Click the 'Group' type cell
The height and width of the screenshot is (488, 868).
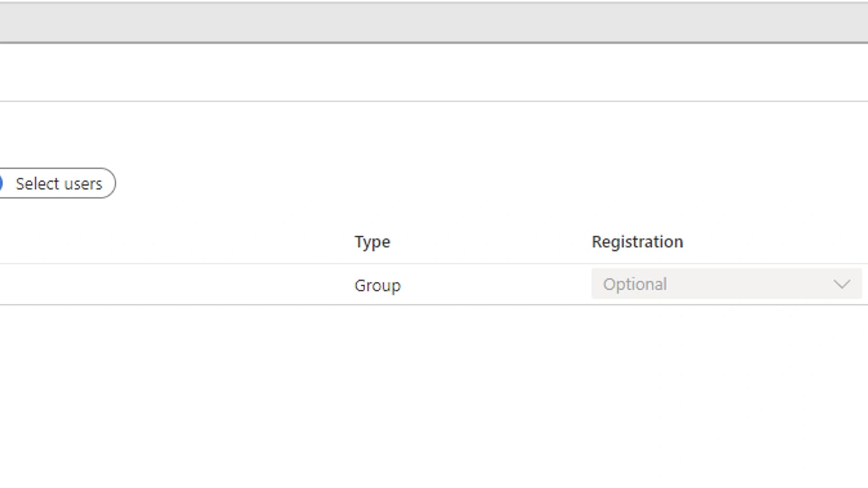click(x=377, y=286)
